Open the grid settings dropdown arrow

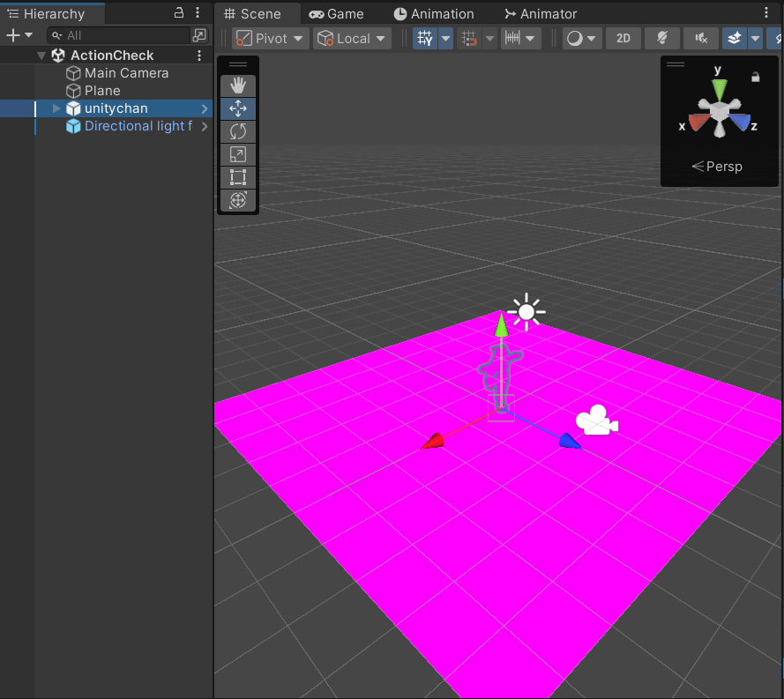(x=445, y=39)
